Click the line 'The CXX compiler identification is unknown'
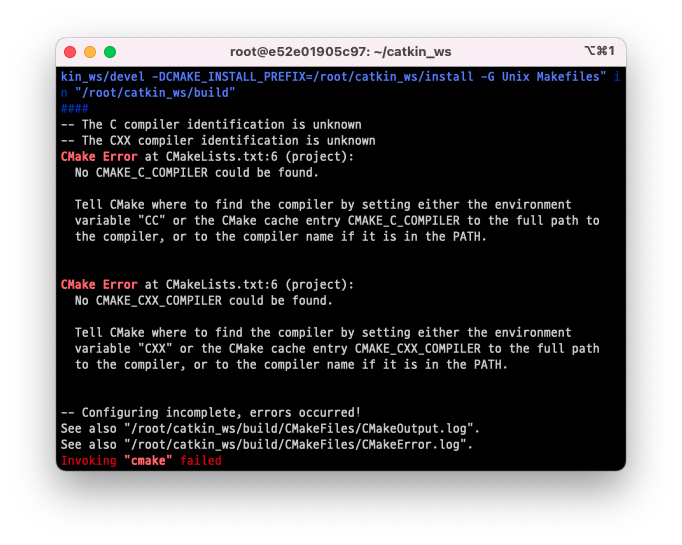The height and width of the screenshot is (545, 682). point(218,141)
